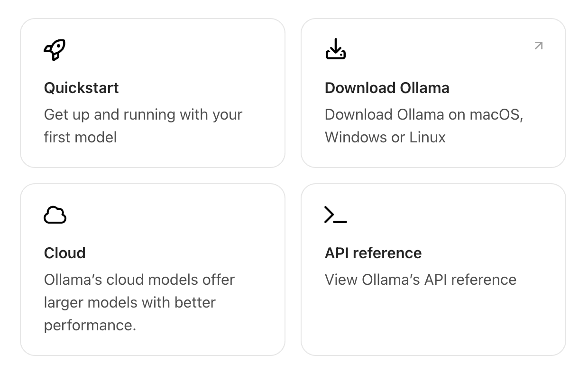This screenshot has width=588, height=374.
Task: Select the Cloud card title
Action: 64,253
